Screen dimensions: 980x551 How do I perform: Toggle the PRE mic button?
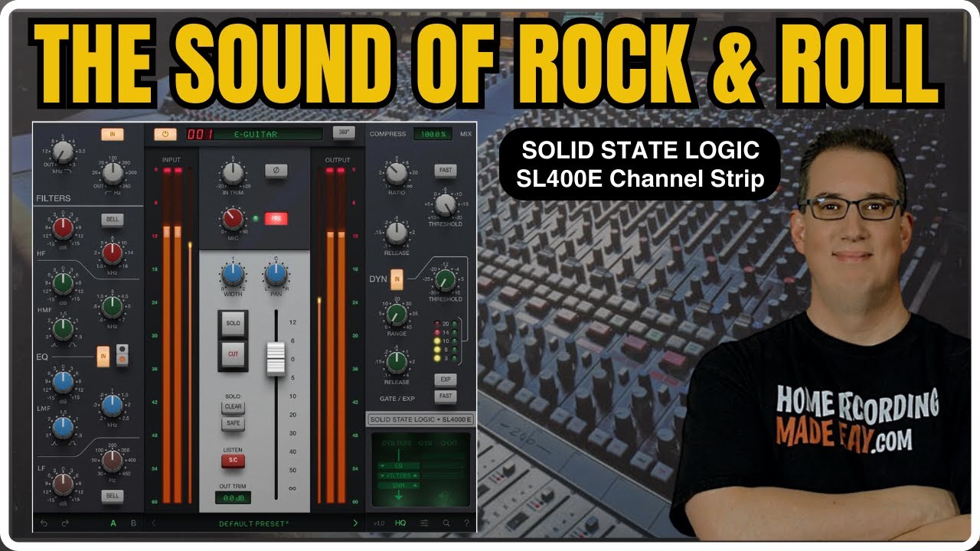(x=276, y=219)
